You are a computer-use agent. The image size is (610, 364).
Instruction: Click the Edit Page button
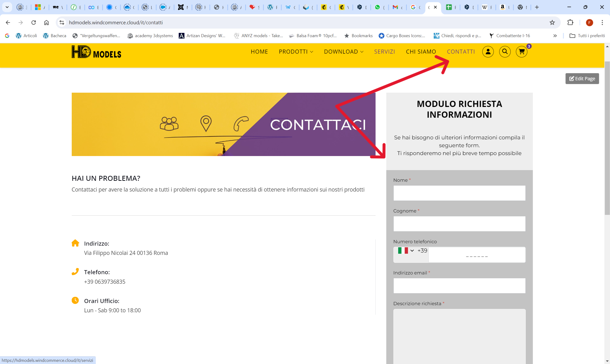click(x=582, y=78)
